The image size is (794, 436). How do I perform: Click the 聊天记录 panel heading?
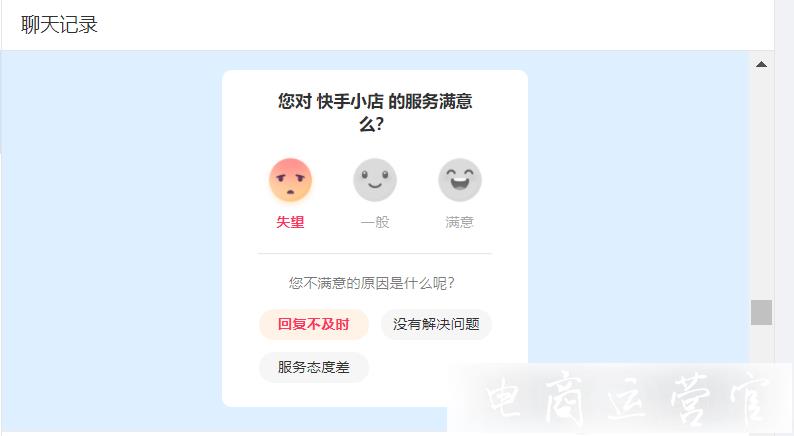pyautogui.click(x=59, y=25)
